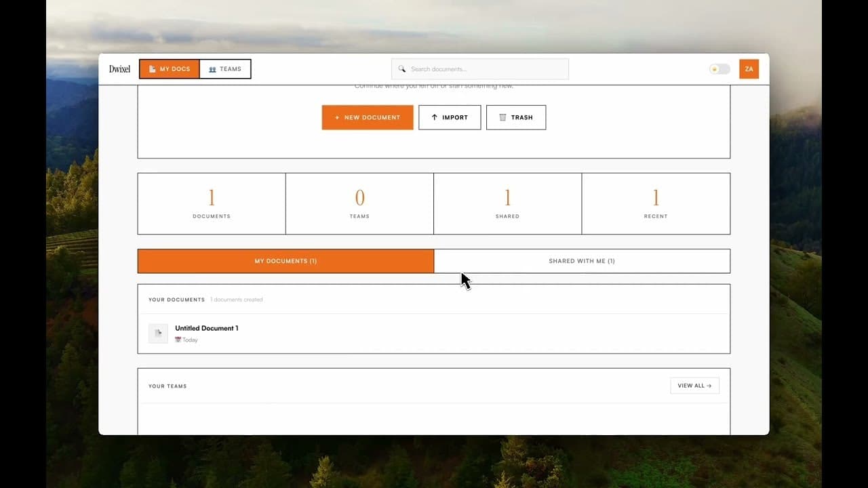The height and width of the screenshot is (488, 868).
Task: Click the calendar icon next to Today
Action: click(178, 340)
